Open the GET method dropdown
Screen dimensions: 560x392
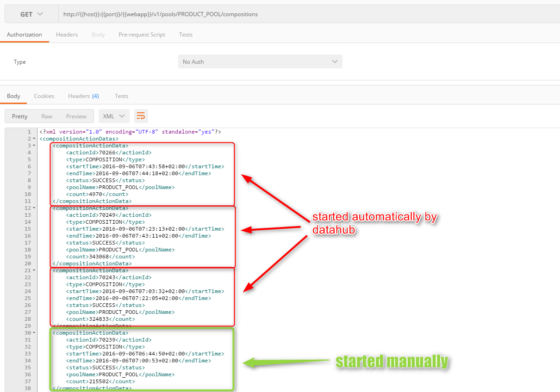click(x=31, y=14)
